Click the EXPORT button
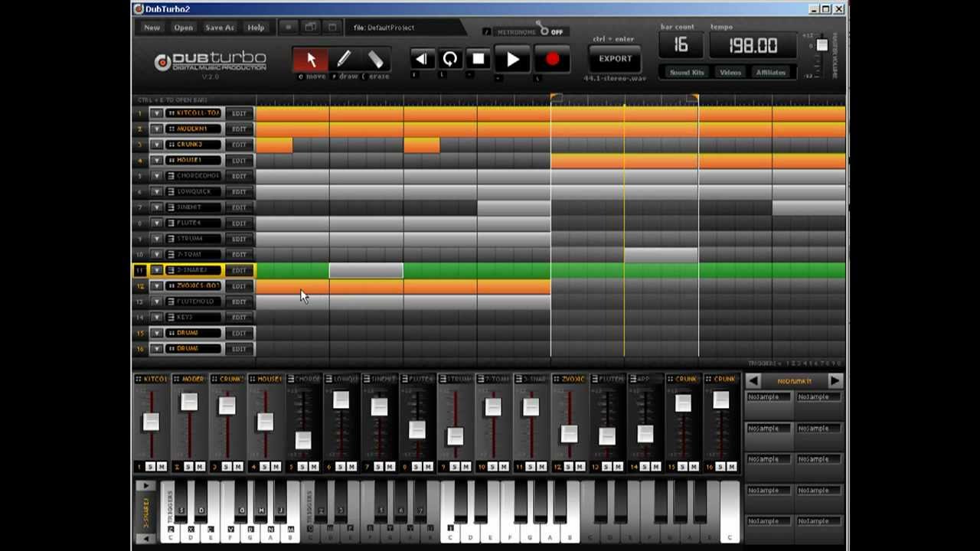This screenshot has height=551, width=980. [x=615, y=59]
